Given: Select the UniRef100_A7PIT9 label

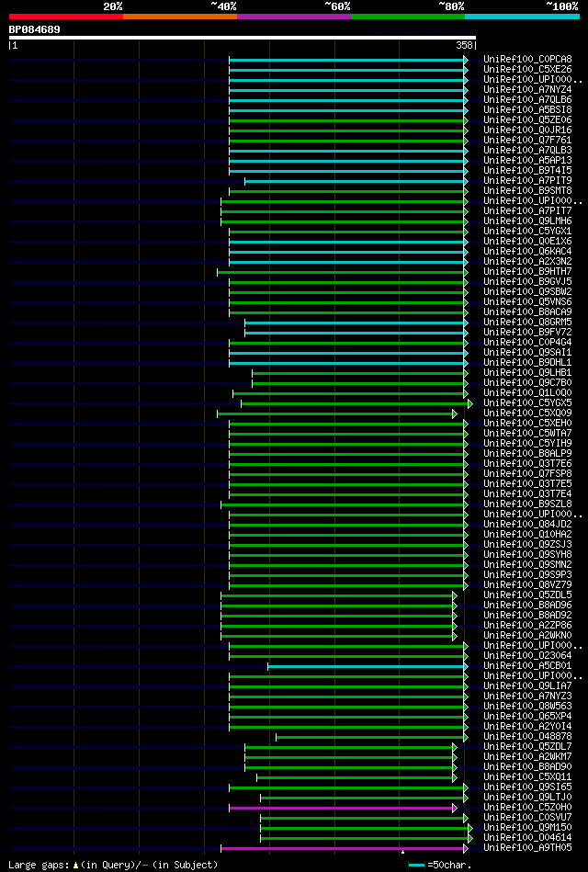Looking at the screenshot, I should pyautogui.click(x=527, y=181).
